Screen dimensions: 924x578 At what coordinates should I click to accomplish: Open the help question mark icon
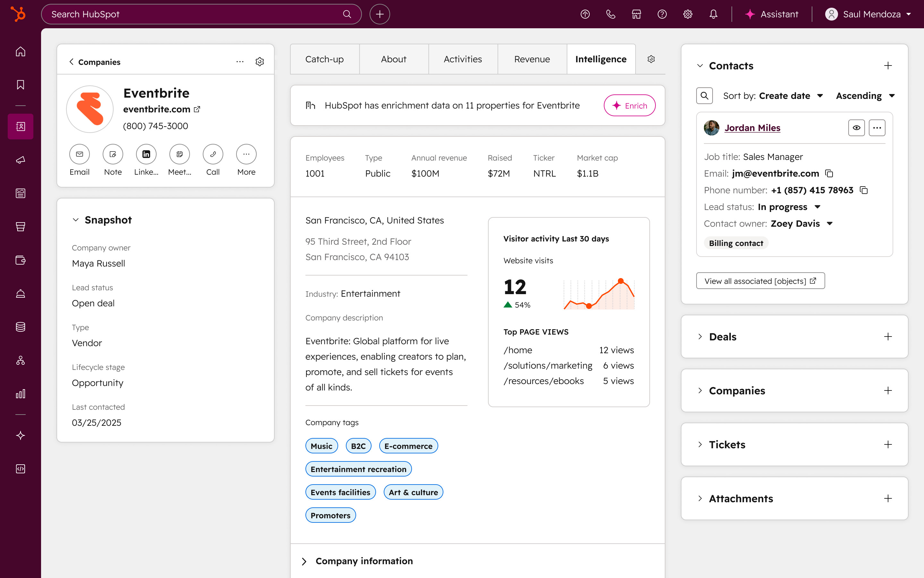pyautogui.click(x=662, y=14)
